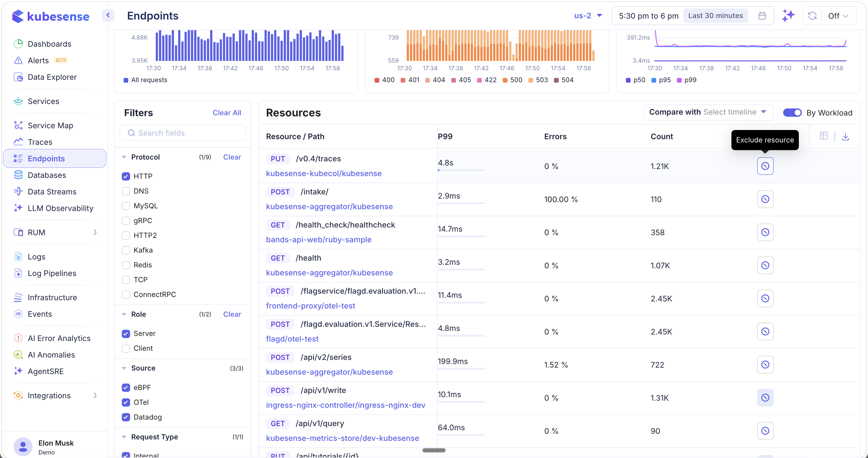Download resources with the export icon
Image resolution: width=868 pixels, height=458 pixels.
pos(845,137)
